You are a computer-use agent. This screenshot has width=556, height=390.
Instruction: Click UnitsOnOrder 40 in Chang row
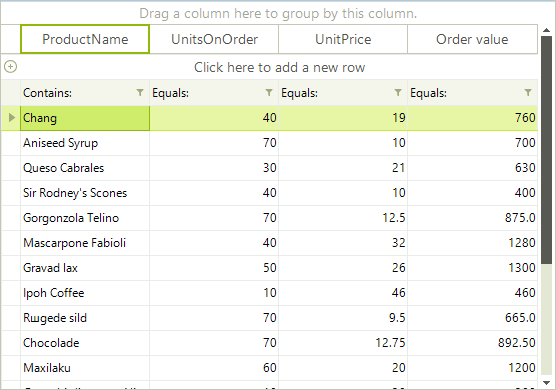pos(214,118)
